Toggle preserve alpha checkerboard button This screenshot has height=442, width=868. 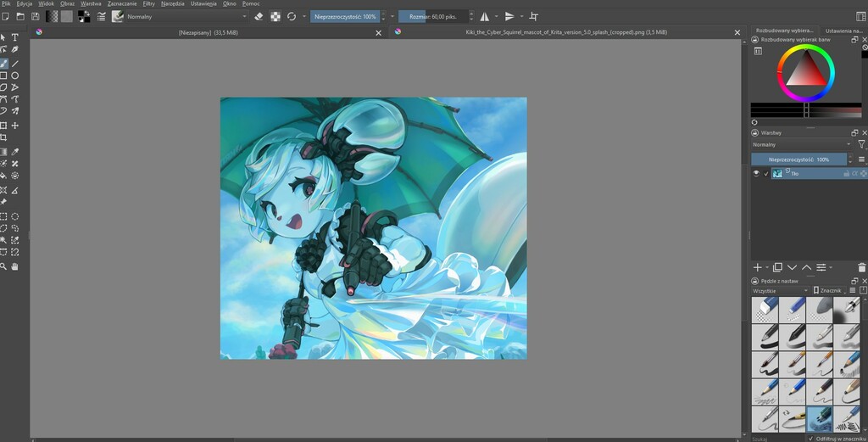tap(275, 17)
